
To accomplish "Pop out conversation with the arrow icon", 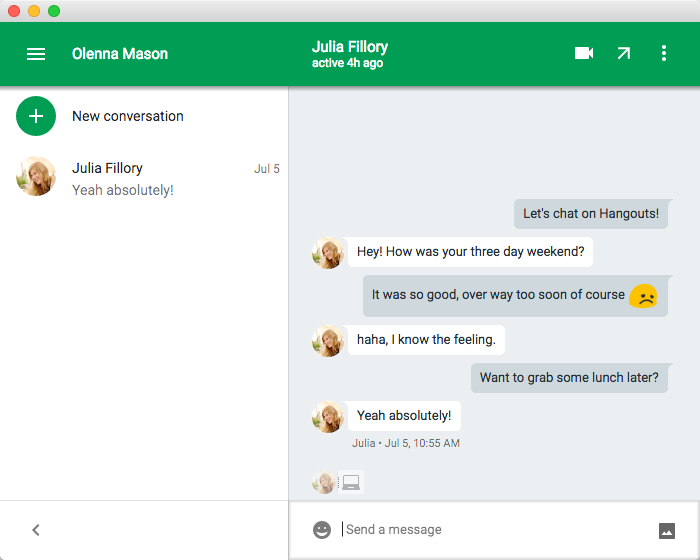I will (624, 54).
